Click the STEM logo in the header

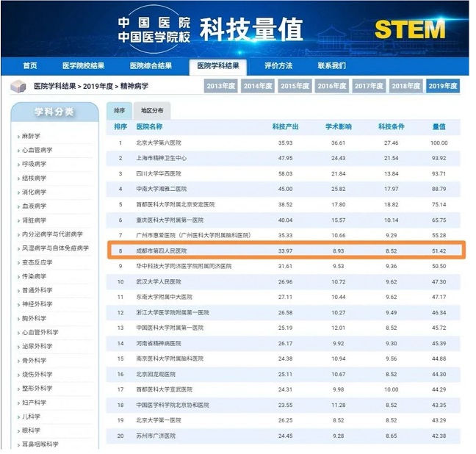(410, 29)
